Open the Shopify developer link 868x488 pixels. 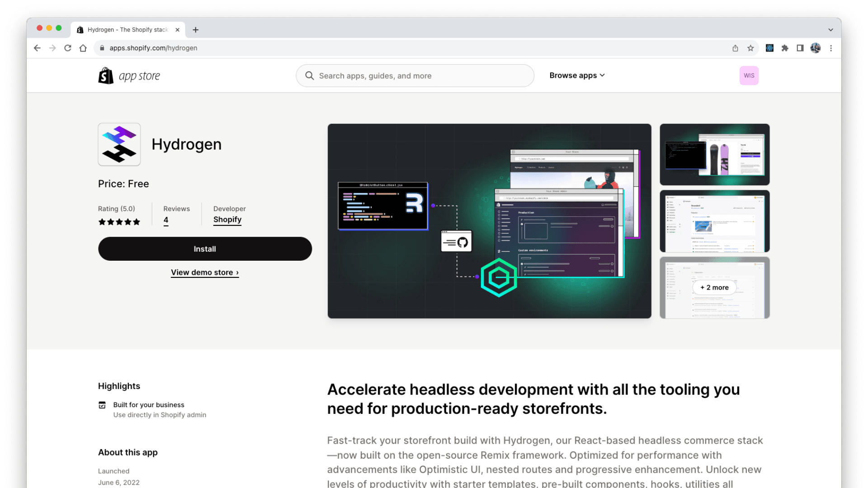[227, 220]
